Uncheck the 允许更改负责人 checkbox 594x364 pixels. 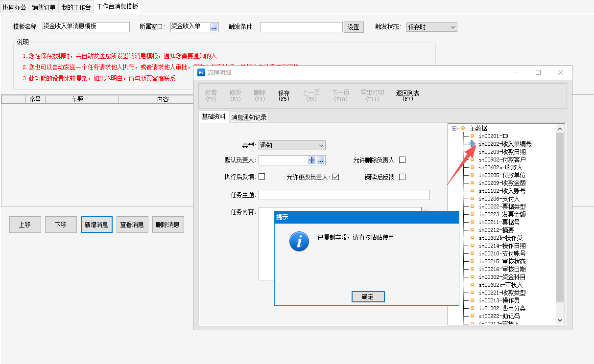tap(335, 177)
